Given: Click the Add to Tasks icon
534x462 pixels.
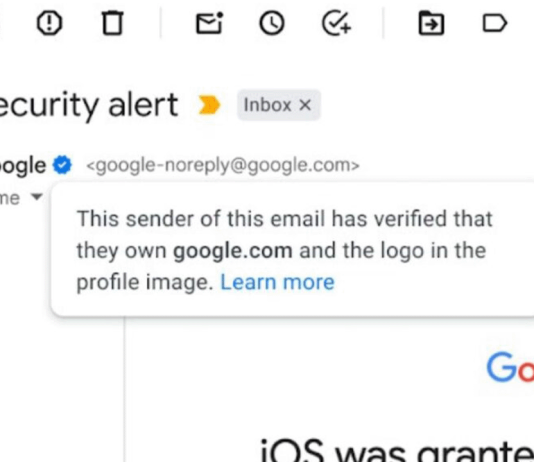Looking at the screenshot, I should 336,23.
